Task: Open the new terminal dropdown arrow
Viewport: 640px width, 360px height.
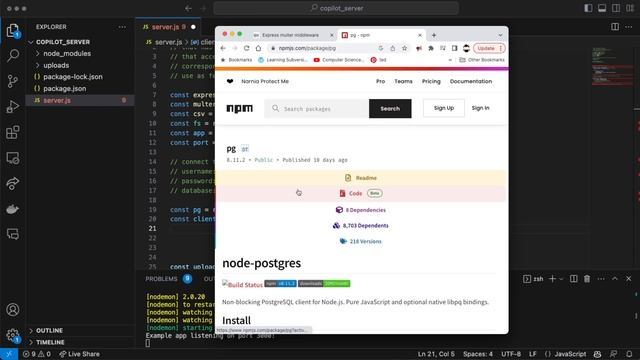Action: tap(561, 279)
